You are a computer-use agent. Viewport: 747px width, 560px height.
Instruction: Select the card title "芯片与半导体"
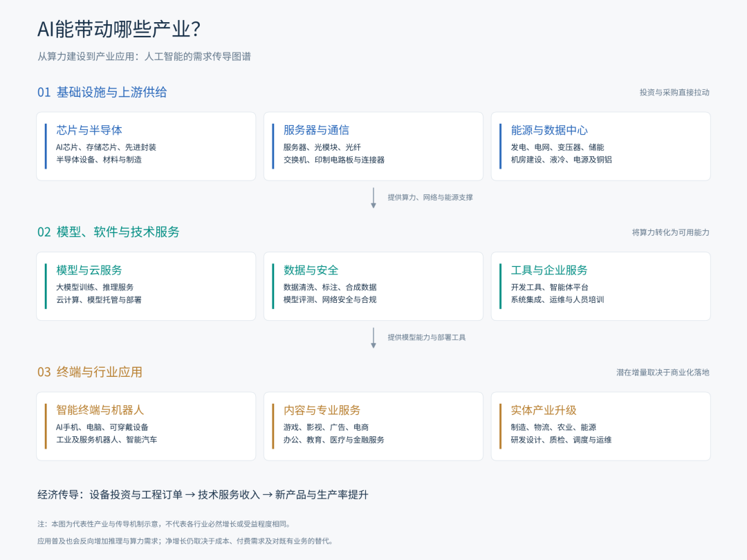89,130
